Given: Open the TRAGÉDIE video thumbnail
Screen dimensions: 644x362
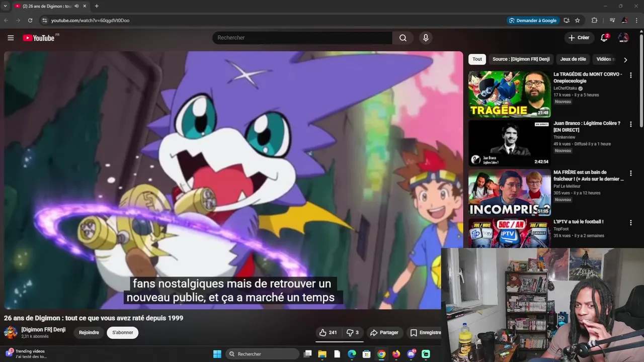Looking at the screenshot, I should [x=509, y=94].
